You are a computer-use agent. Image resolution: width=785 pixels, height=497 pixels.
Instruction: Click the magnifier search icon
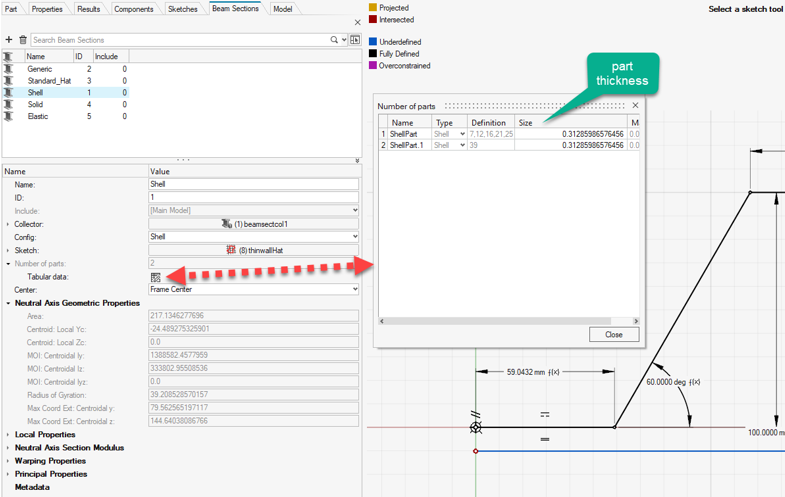tap(334, 40)
